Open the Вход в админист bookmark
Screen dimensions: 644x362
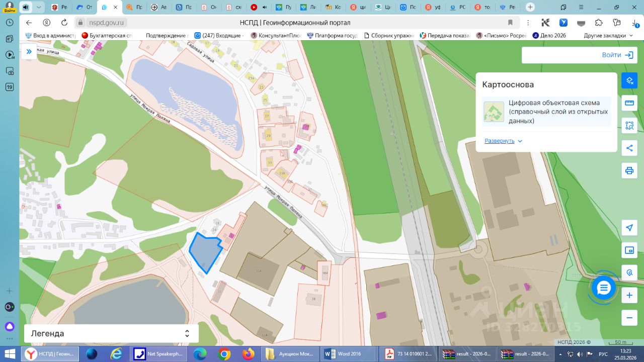(x=50, y=36)
